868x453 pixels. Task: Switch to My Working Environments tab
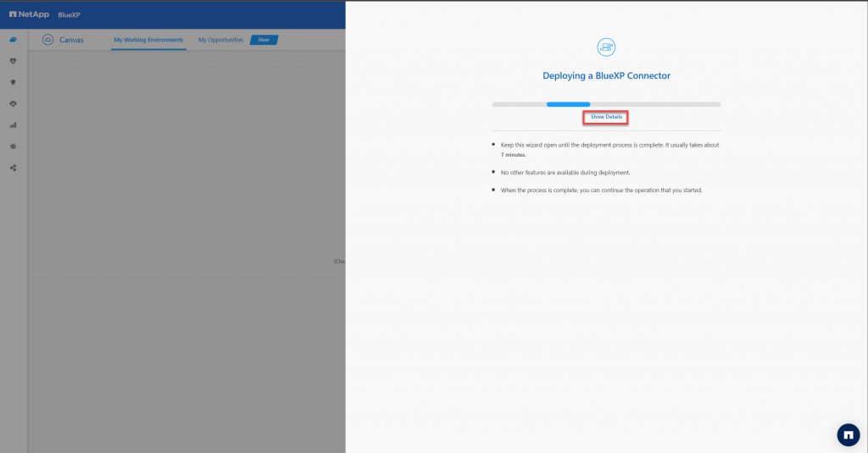(148, 40)
